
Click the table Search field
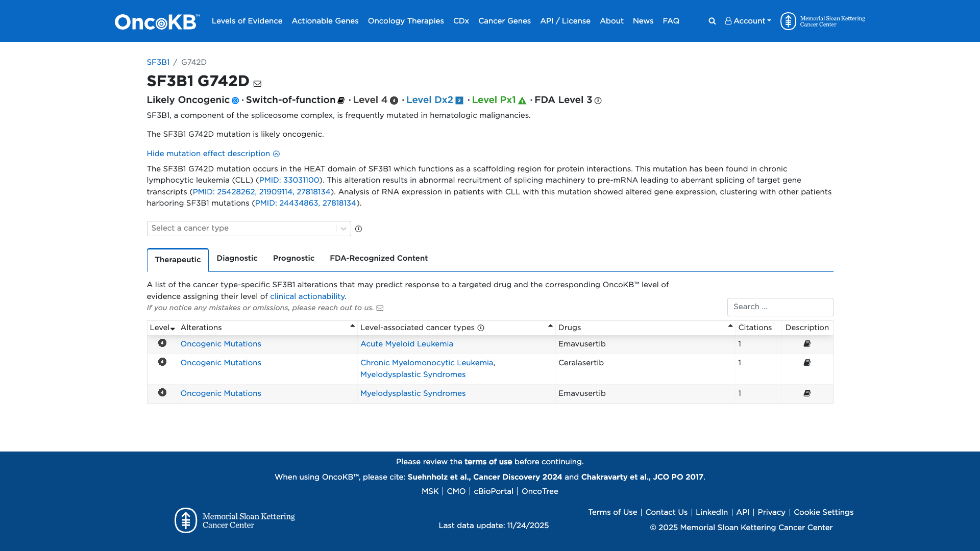(x=780, y=307)
